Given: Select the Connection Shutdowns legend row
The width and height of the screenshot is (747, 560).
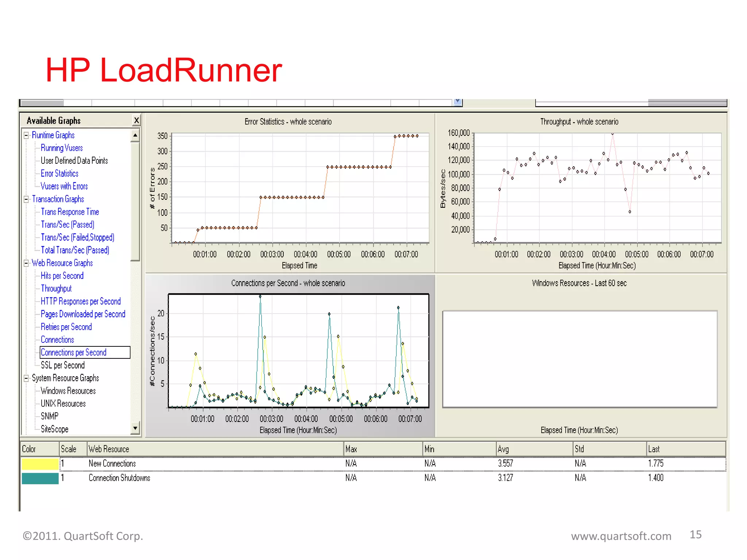Looking at the screenshot, I should click(x=119, y=478).
